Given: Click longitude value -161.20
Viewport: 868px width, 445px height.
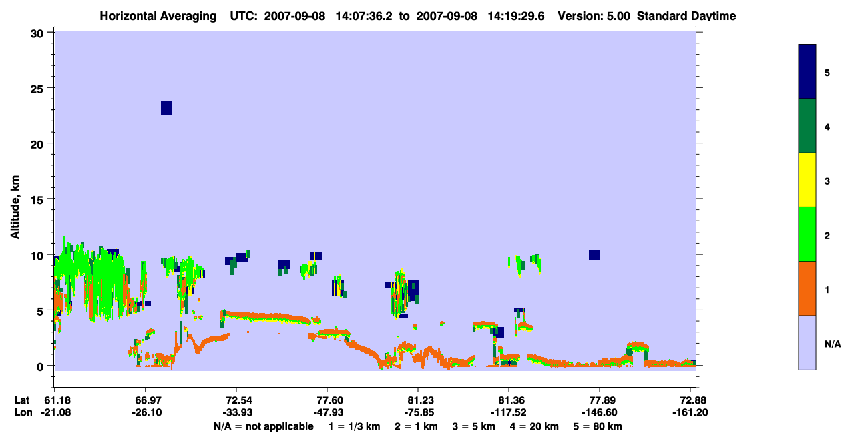Looking at the screenshot, I should pyautogui.click(x=690, y=412).
